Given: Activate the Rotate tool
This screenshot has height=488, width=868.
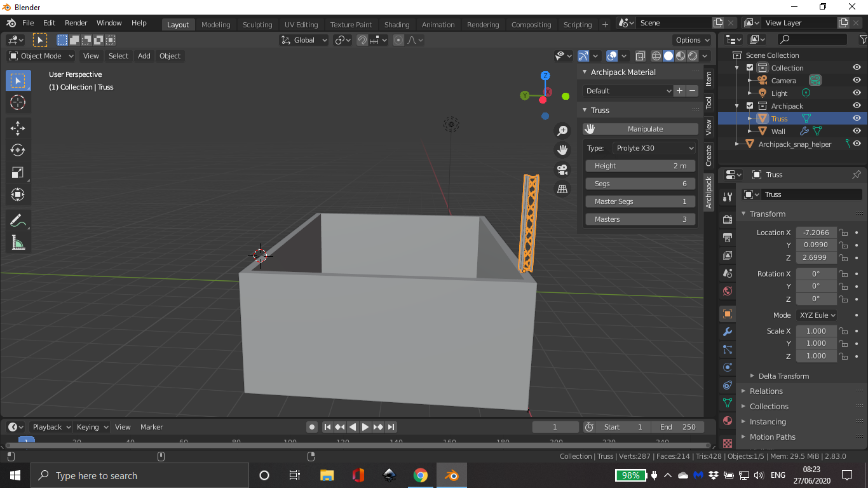Looking at the screenshot, I should pos(18,150).
